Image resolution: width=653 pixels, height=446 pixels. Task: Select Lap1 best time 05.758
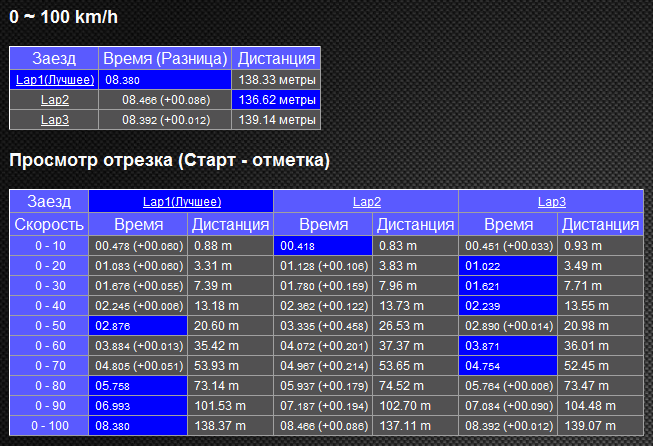coord(138,386)
